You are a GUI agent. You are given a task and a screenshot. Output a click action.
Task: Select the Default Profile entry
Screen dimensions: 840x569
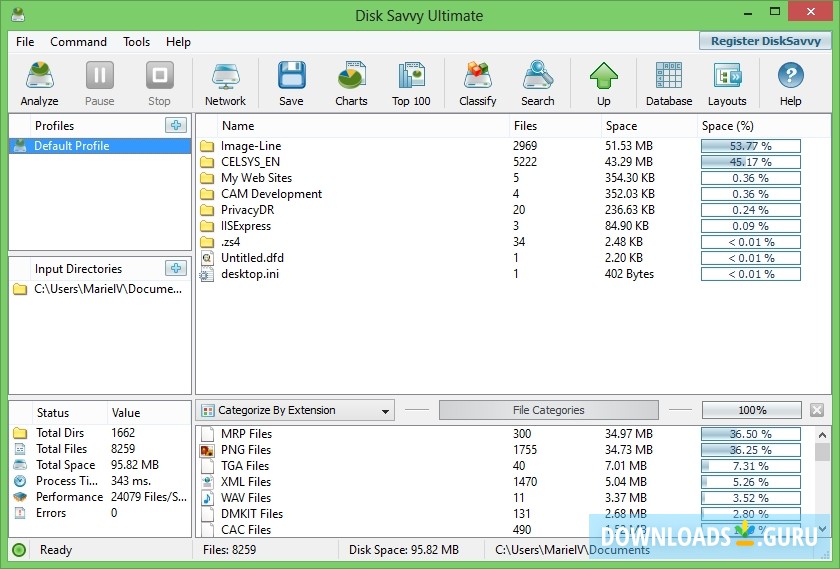click(100, 146)
